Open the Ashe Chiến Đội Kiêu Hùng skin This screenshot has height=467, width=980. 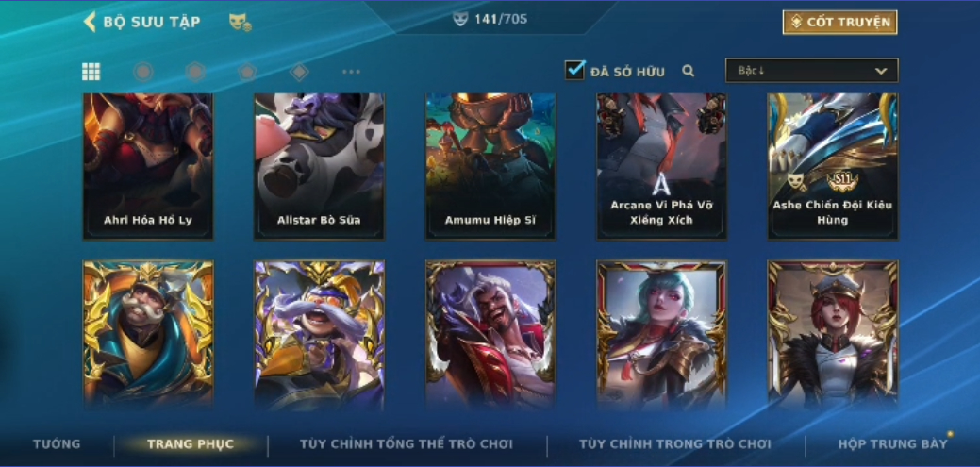(833, 166)
